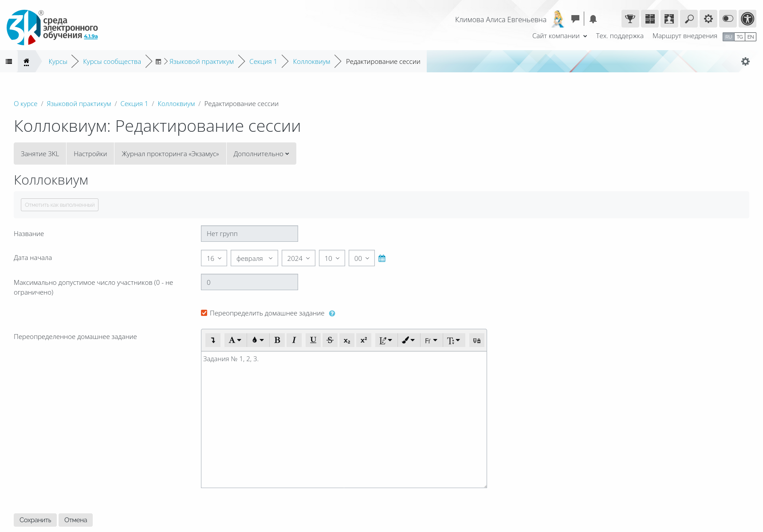The width and height of the screenshot is (763, 532).
Task: Open the month dropdown showing февраля
Action: point(254,258)
